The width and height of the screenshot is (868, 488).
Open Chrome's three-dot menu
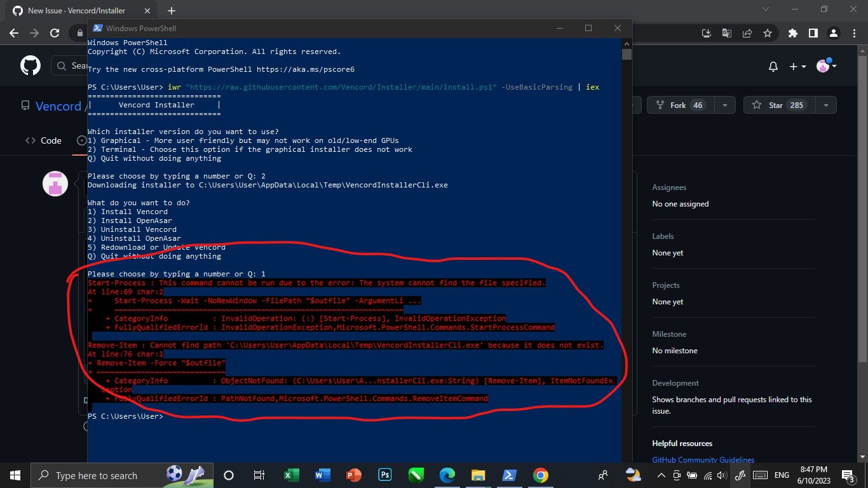coord(854,33)
